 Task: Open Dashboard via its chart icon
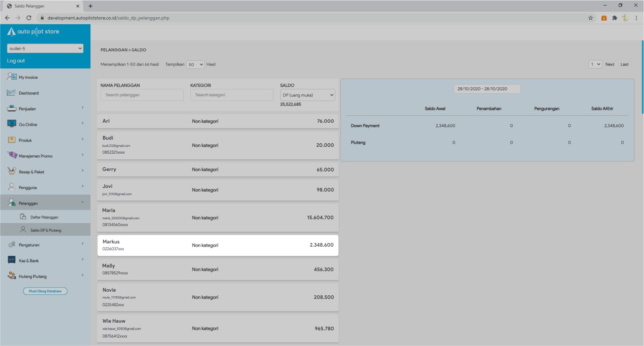[12, 93]
